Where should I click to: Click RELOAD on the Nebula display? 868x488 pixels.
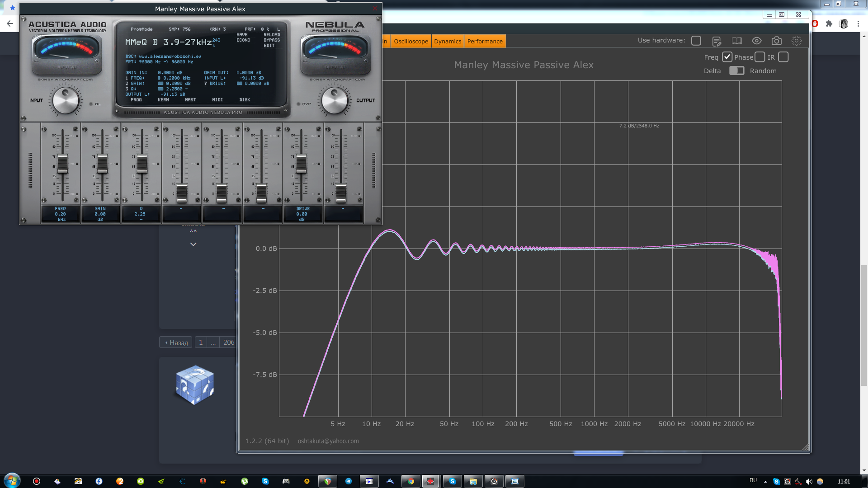272,35
